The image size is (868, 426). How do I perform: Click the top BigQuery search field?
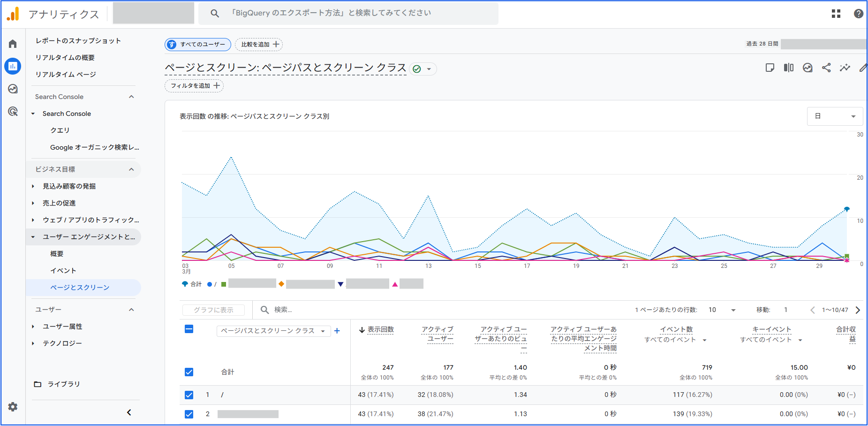pyautogui.click(x=348, y=13)
